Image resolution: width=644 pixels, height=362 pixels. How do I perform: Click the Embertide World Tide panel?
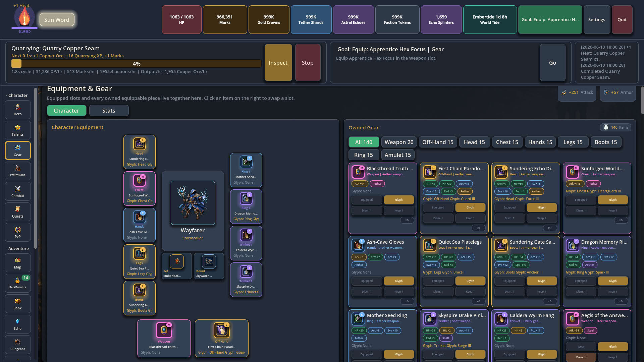point(490,19)
